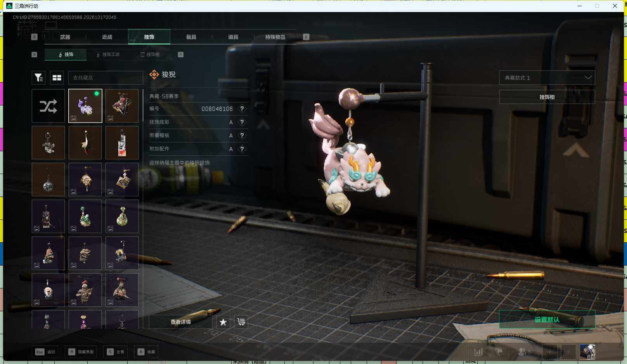The image size is (627, 364).
Task: Click the Esc 返回 button
Action: [46, 352]
